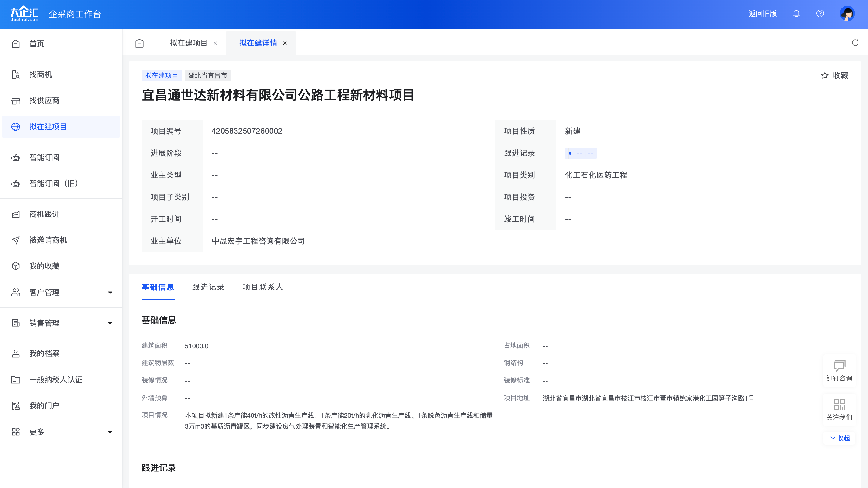Click the 商机跟进 chart icon
868x488 pixels.
tap(15, 214)
